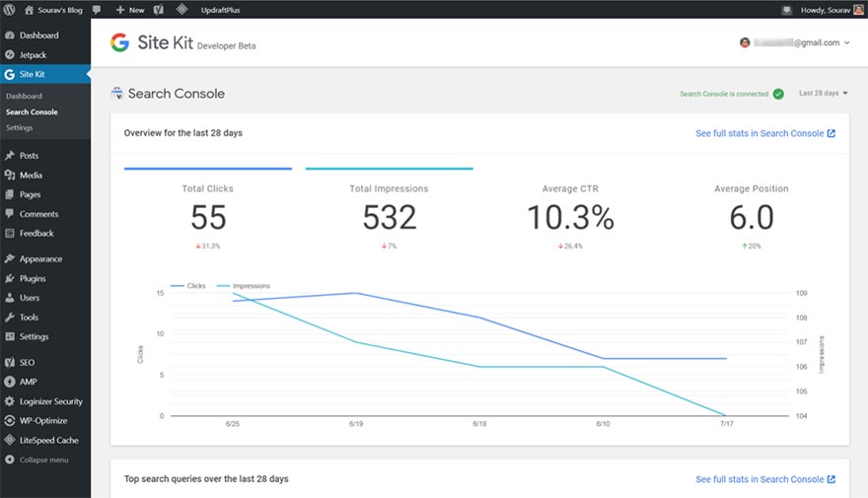This screenshot has width=868, height=498.
Task: Open the WordPress Settings sliders icon
Action: 10,336
